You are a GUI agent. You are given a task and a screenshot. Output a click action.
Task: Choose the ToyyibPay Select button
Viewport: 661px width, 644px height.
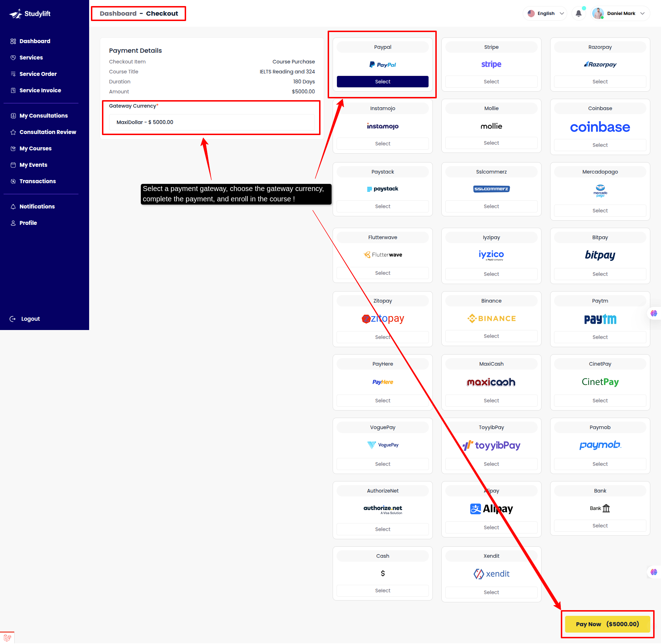pos(491,464)
